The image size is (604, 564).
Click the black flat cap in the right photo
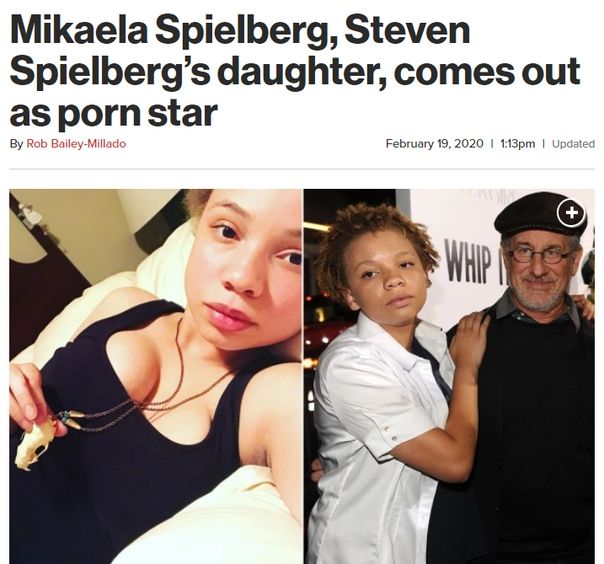pos(540,214)
